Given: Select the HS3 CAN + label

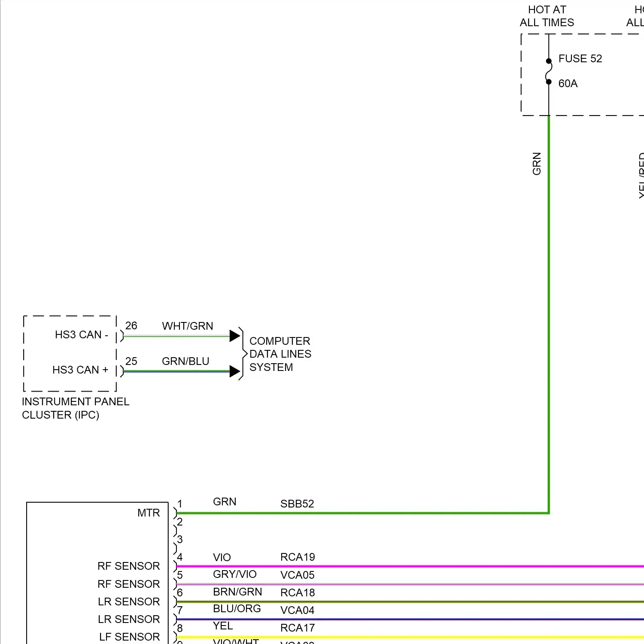Looking at the screenshot, I should click(80, 370).
